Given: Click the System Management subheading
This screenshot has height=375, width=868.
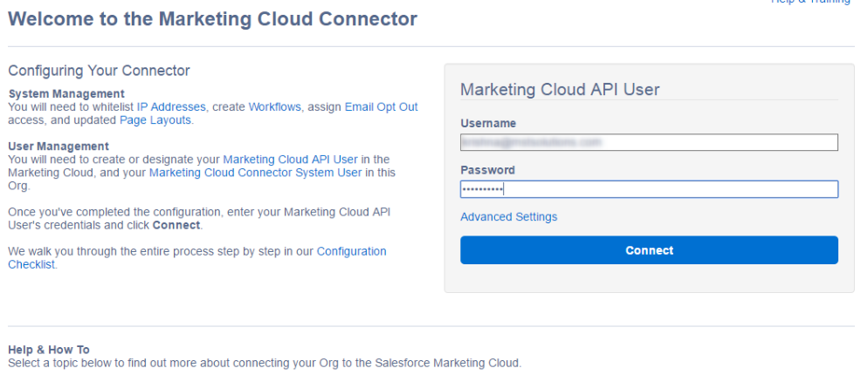Looking at the screenshot, I should (66, 93).
